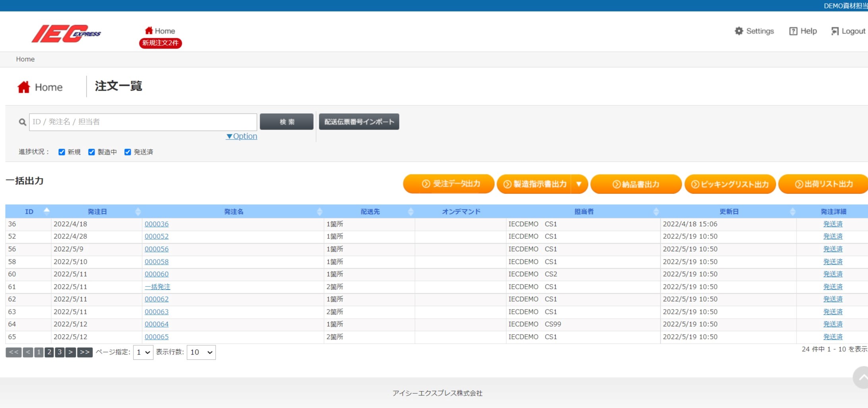Viewport: 868px width, 408px height.
Task: Open order 000058 link
Action: point(156,262)
